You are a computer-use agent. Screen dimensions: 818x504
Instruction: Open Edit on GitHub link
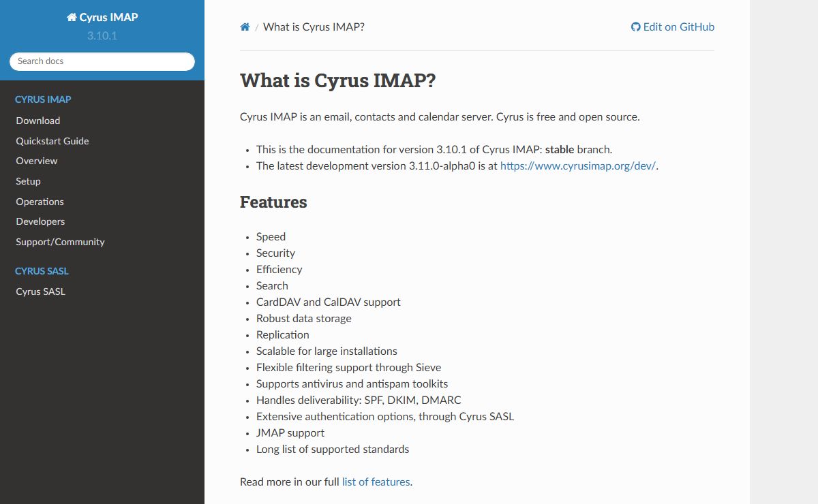click(x=673, y=27)
